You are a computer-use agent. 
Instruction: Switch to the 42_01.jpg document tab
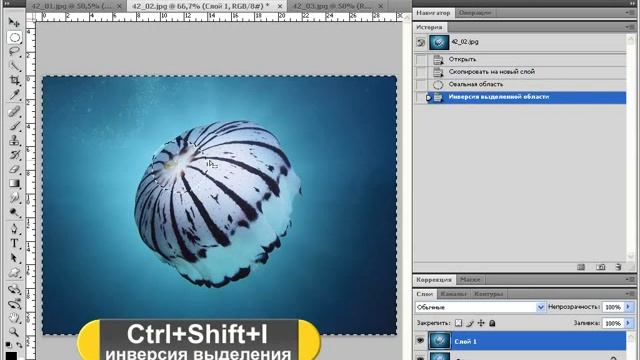click(x=72, y=6)
